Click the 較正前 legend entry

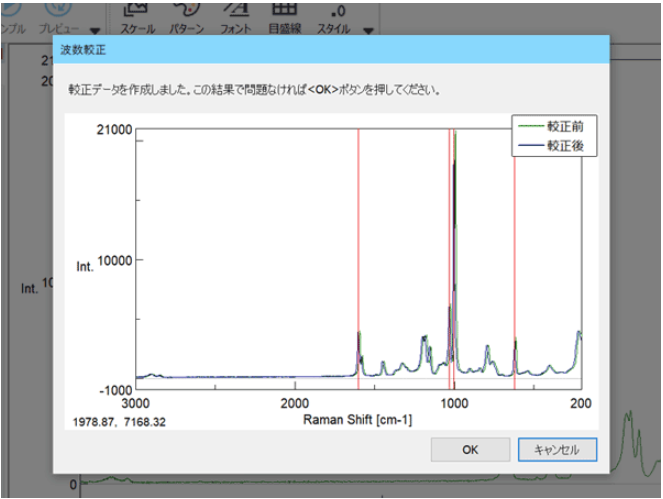[571, 127]
